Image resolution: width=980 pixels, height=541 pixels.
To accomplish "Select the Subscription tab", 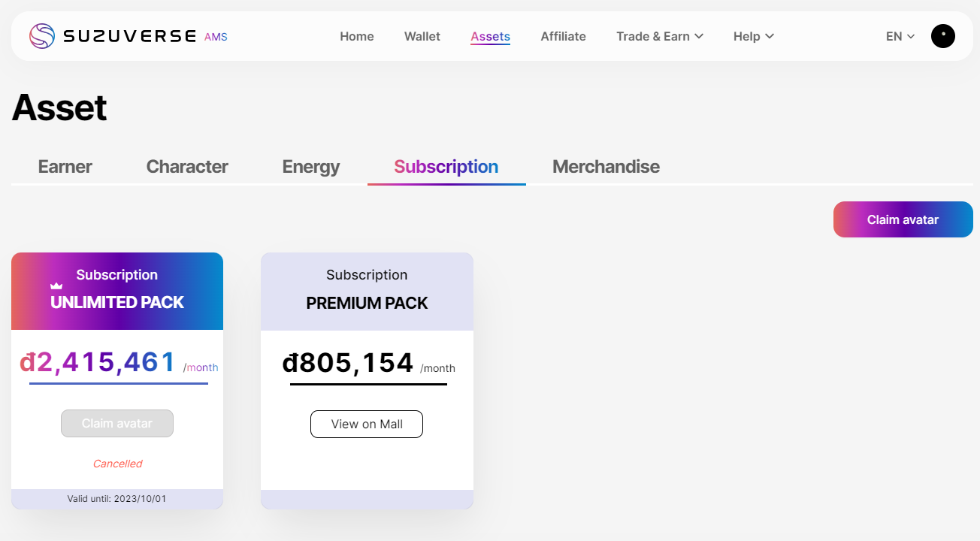I will 446,167.
